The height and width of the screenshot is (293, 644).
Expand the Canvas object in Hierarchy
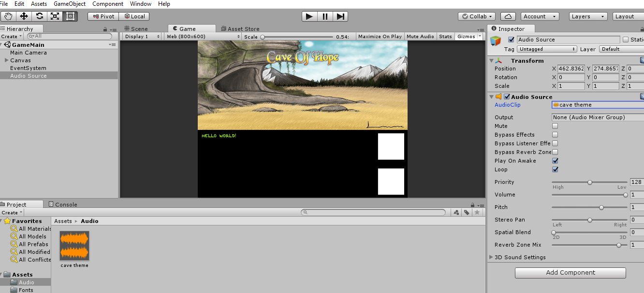click(x=6, y=60)
